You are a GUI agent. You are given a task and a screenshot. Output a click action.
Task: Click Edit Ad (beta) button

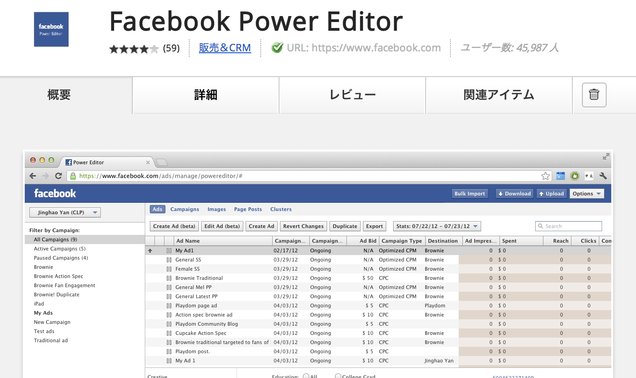[222, 226]
